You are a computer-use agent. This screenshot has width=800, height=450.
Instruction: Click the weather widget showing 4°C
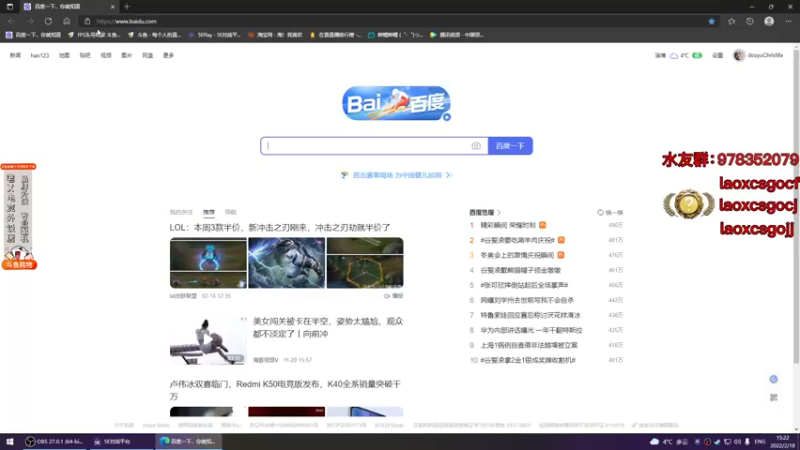[679, 55]
